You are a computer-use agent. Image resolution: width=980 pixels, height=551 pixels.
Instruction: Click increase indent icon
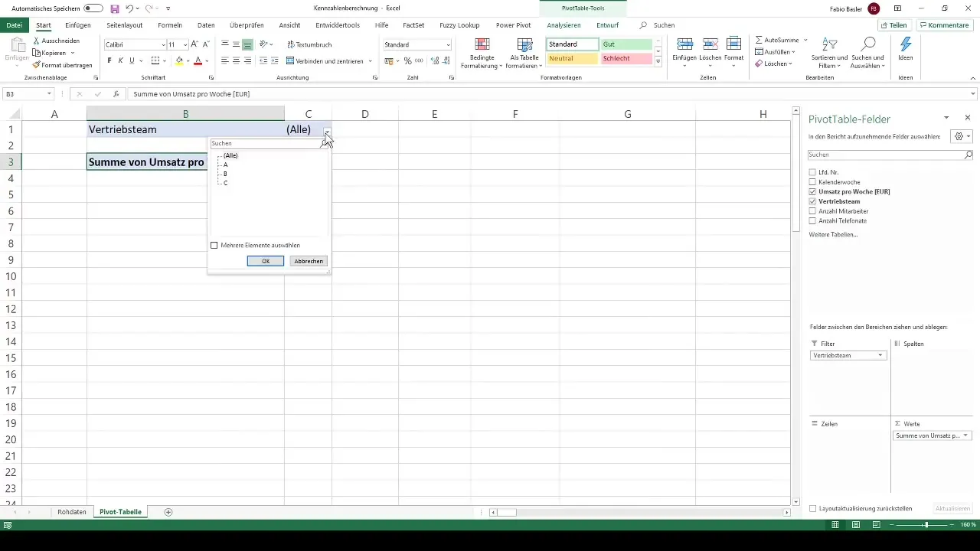[x=274, y=60]
